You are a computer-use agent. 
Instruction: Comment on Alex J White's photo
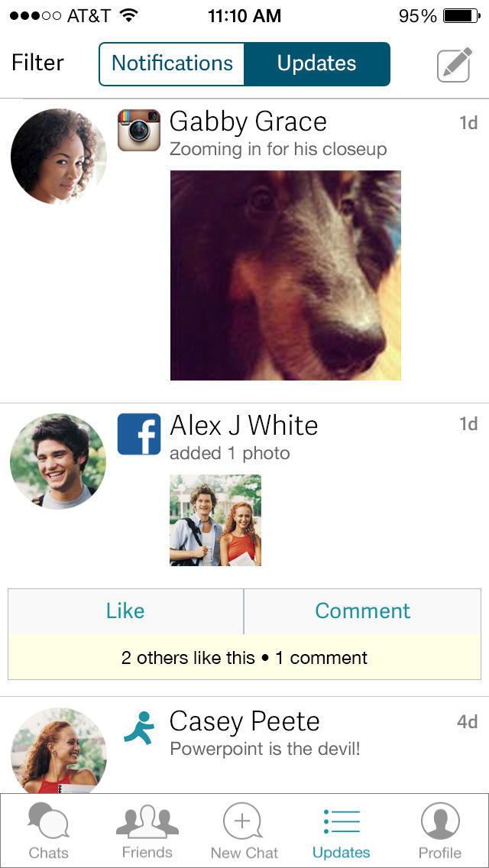(363, 611)
